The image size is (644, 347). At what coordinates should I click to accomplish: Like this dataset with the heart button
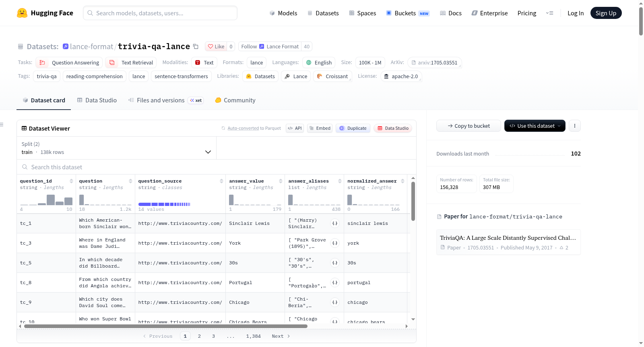(x=216, y=46)
